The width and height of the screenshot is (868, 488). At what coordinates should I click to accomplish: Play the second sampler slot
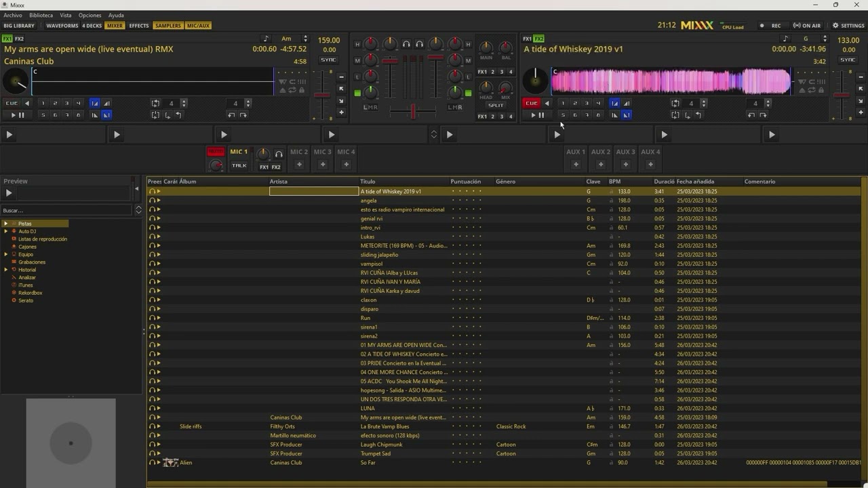tap(117, 135)
